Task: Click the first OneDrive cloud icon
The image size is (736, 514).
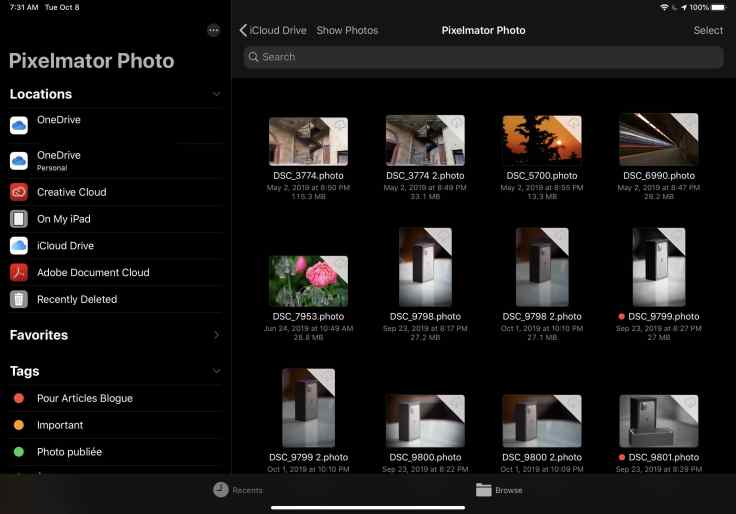Action: tap(19, 125)
